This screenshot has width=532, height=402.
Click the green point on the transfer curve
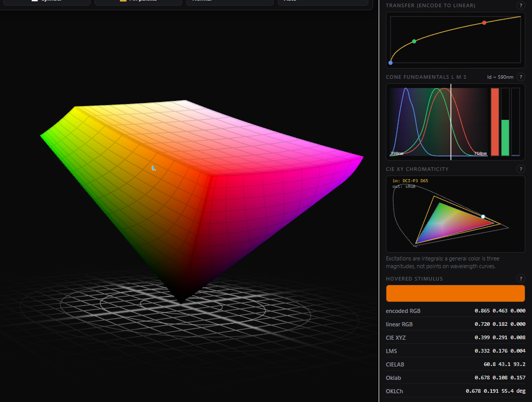pyautogui.click(x=414, y=41)
